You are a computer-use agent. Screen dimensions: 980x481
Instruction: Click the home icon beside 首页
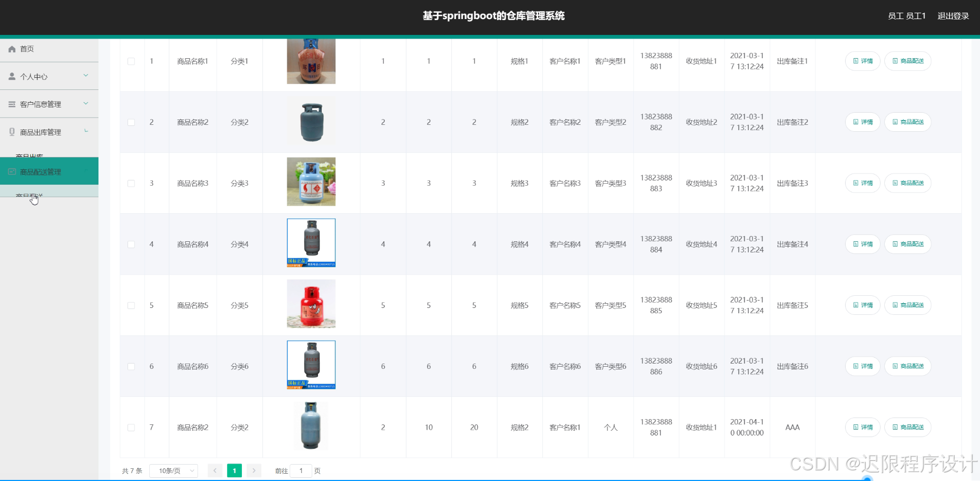(x=12, y=49)
